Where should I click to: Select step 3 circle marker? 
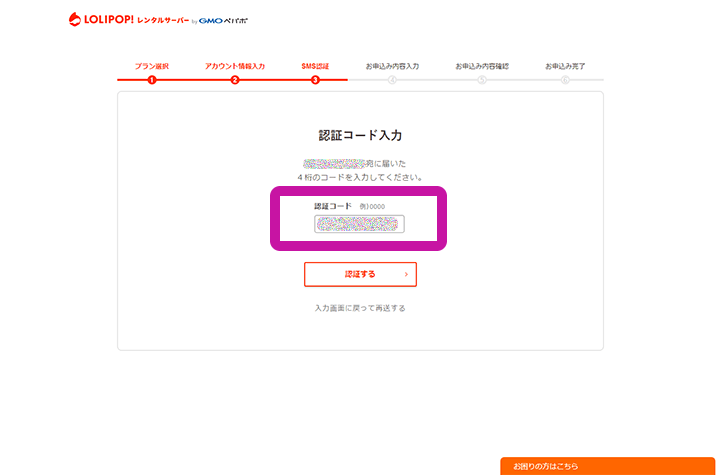tap(315, 80)
